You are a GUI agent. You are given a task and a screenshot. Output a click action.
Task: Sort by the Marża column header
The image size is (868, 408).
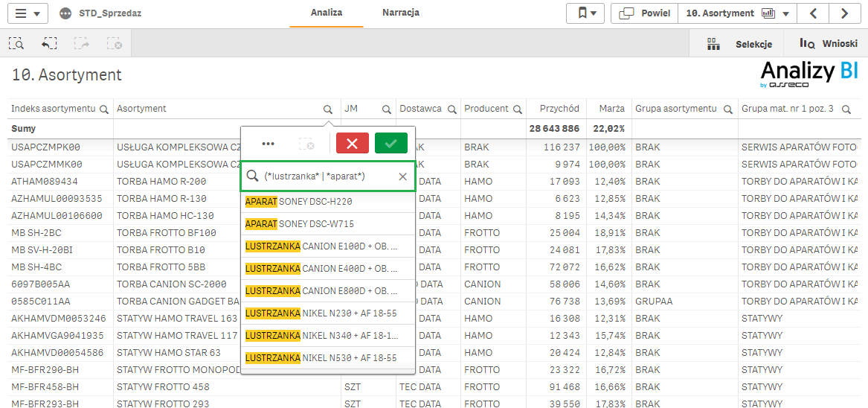[x=612, y=109]
